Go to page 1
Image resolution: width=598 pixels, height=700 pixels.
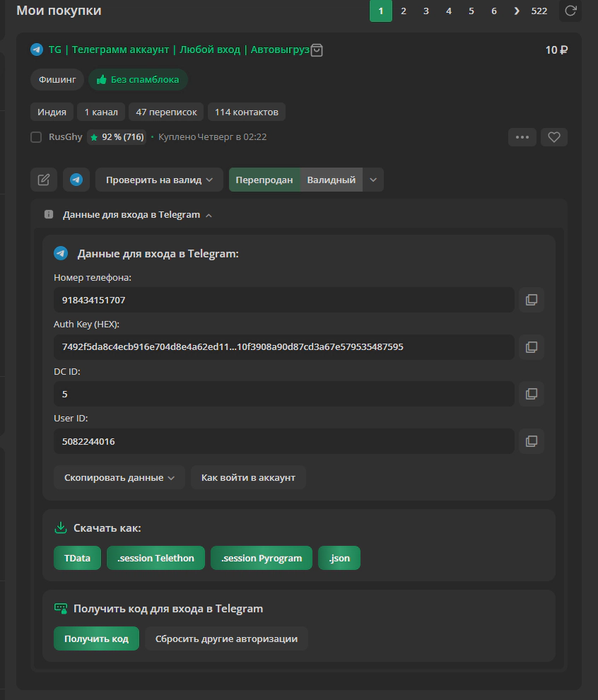381,11
